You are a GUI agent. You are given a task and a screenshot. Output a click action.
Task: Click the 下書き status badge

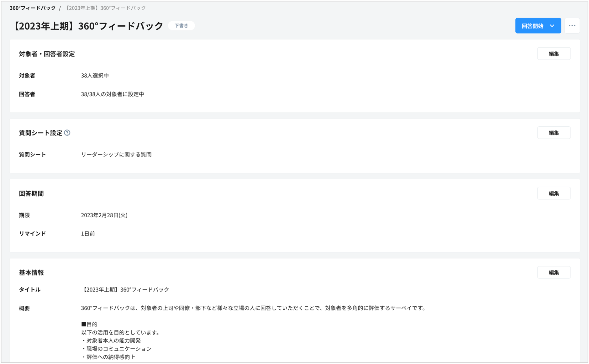click(x=181, y=26)
